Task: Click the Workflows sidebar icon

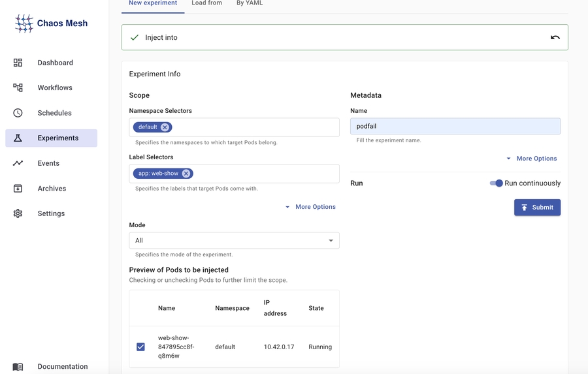Action: coord(18,87)
